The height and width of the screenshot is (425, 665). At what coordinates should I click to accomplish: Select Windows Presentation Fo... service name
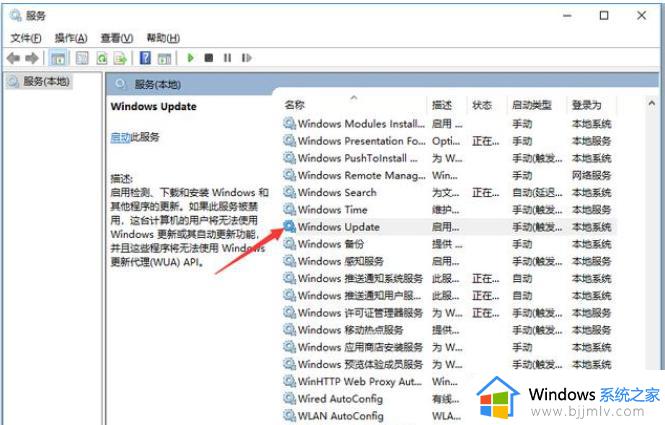[362, 141]
